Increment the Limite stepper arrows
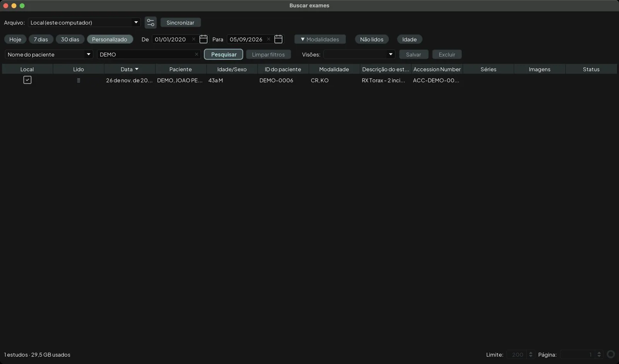The width and height of the screenshot is (619, 364). pos(531,352)
